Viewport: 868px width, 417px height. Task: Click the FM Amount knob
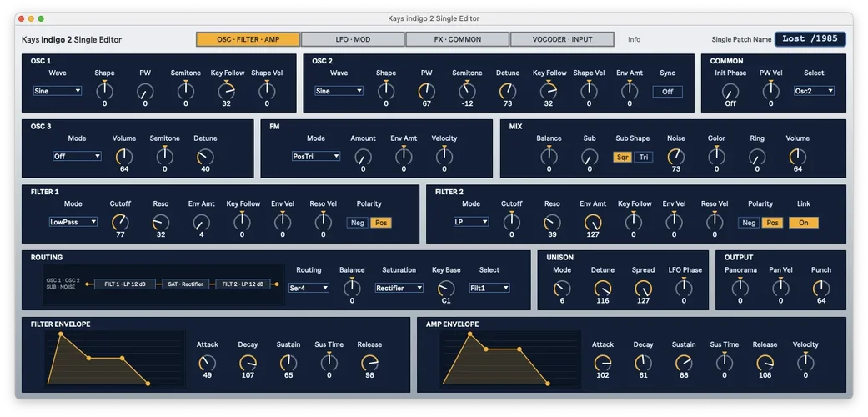point(364,157)
